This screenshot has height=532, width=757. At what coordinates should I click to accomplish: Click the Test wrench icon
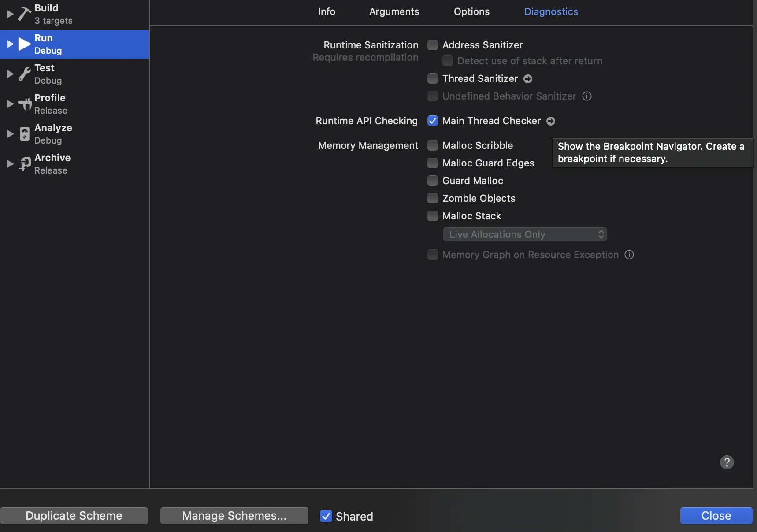pos(25,74)
